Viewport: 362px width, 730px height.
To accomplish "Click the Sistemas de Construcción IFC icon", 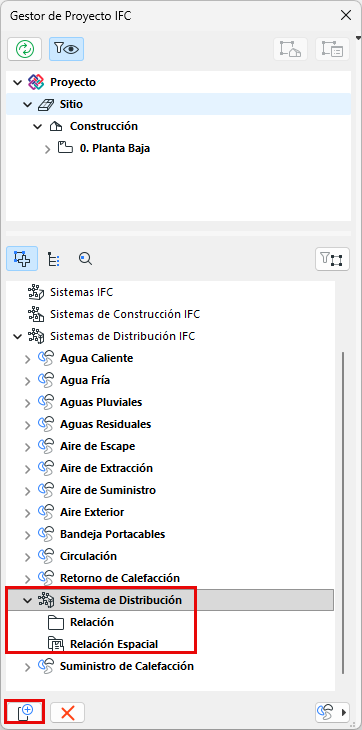I will click(36, 314).
